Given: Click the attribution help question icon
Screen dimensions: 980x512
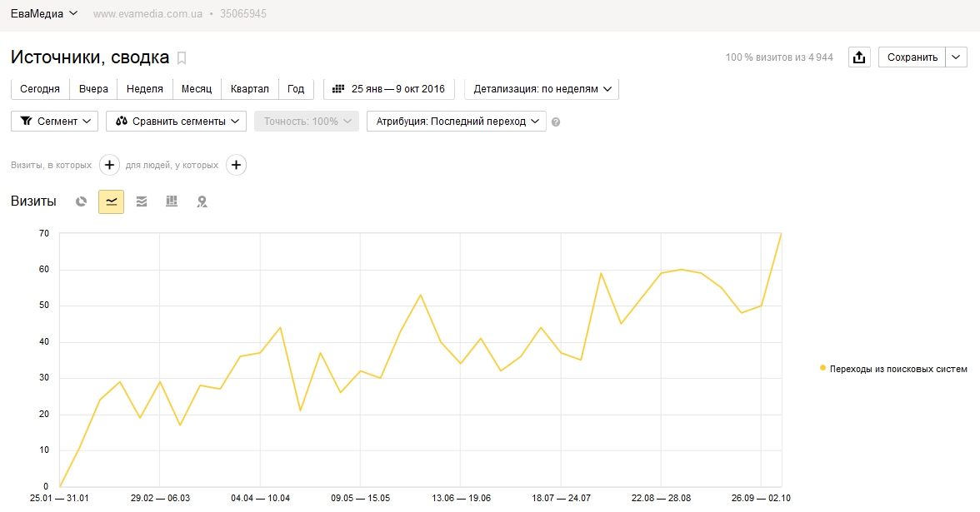Looking at the screenshot, I should [x=556, y=122].
